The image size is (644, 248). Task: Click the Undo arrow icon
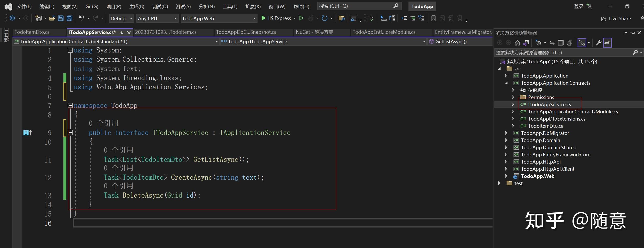click(81, 18)
